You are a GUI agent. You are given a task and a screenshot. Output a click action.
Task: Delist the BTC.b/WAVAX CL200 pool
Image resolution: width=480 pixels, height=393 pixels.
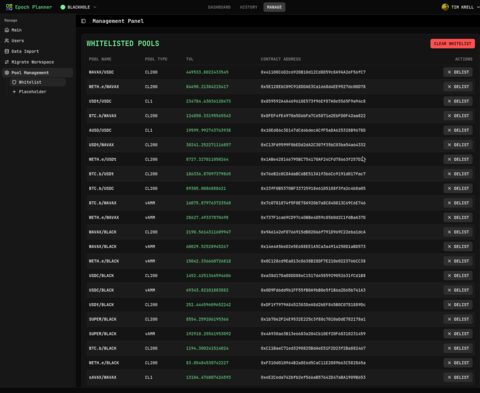(x=458, y=116)
